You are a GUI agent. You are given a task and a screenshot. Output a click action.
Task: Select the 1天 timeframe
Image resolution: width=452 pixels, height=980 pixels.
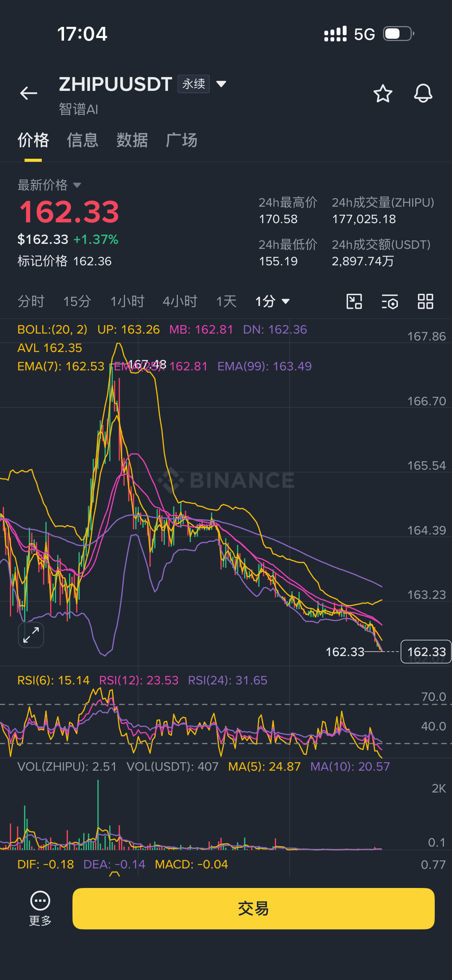(x=227, y=301)
